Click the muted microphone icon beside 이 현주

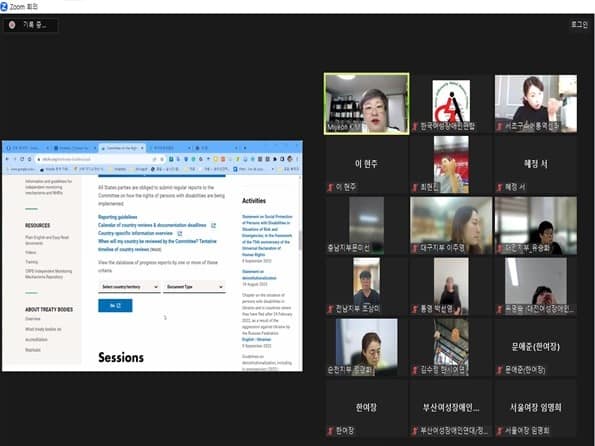coord(330,187)
